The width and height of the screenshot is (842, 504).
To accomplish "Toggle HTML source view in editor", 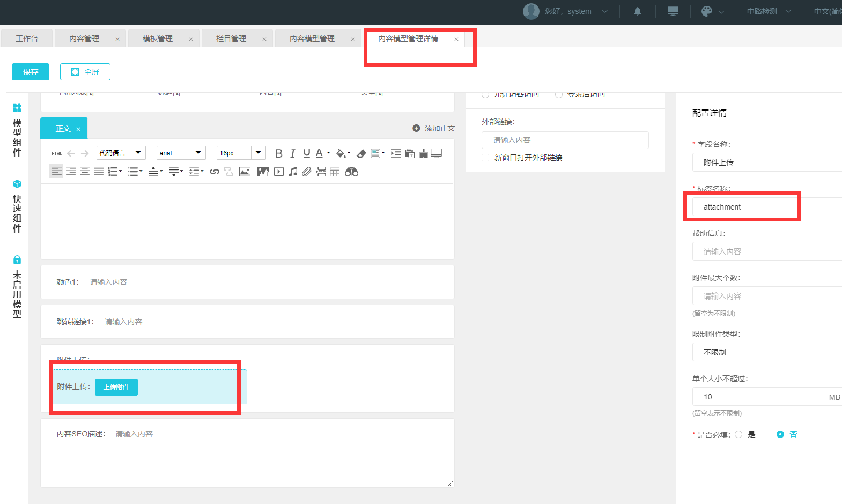I will coord(56,153).
